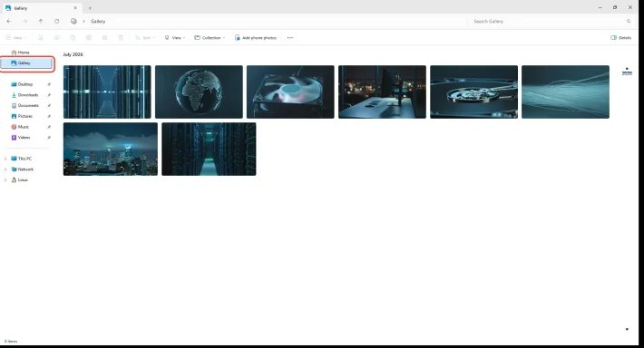Unpin Desktop using its pin icon
This screenshot has width=644, height=348.
[x=49, y=84]
